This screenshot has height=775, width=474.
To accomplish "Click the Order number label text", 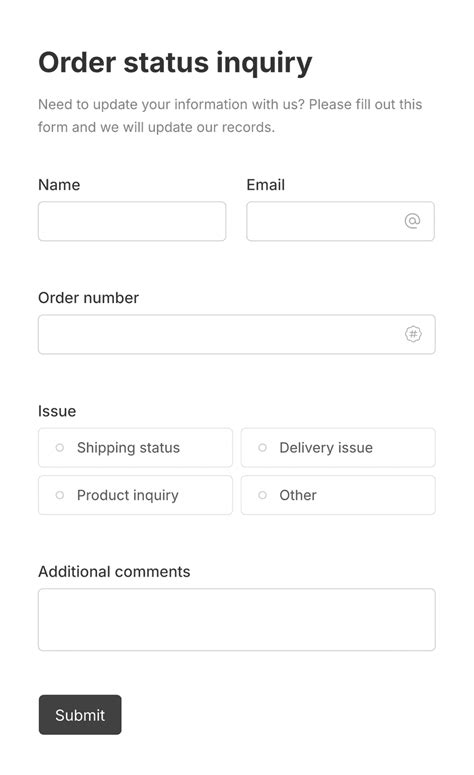I will tap(88, 298).
